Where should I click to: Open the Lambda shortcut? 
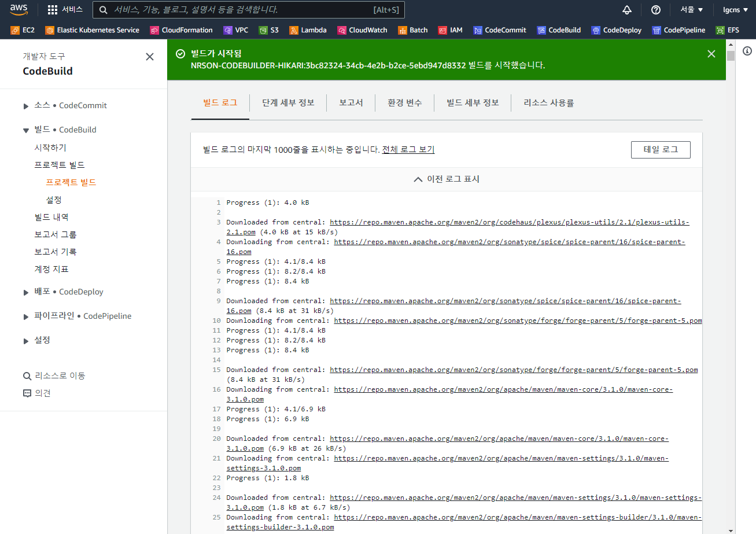tap(308, 30)
